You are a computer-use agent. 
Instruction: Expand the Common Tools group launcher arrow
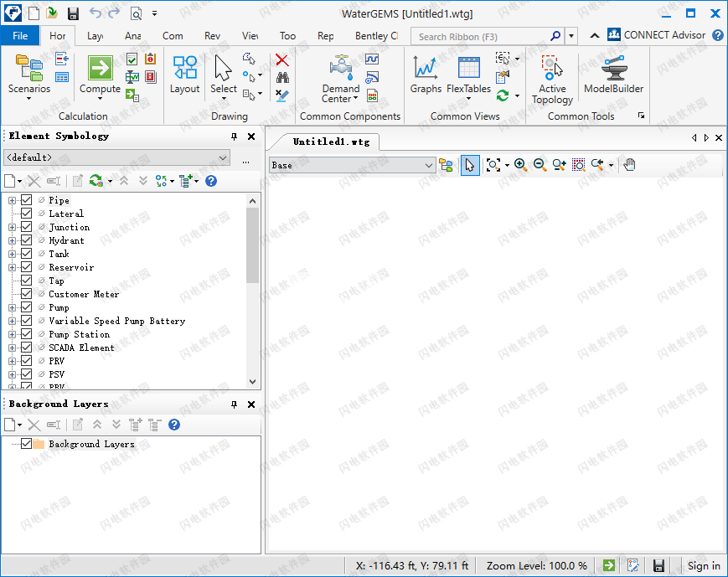point(641,115)
